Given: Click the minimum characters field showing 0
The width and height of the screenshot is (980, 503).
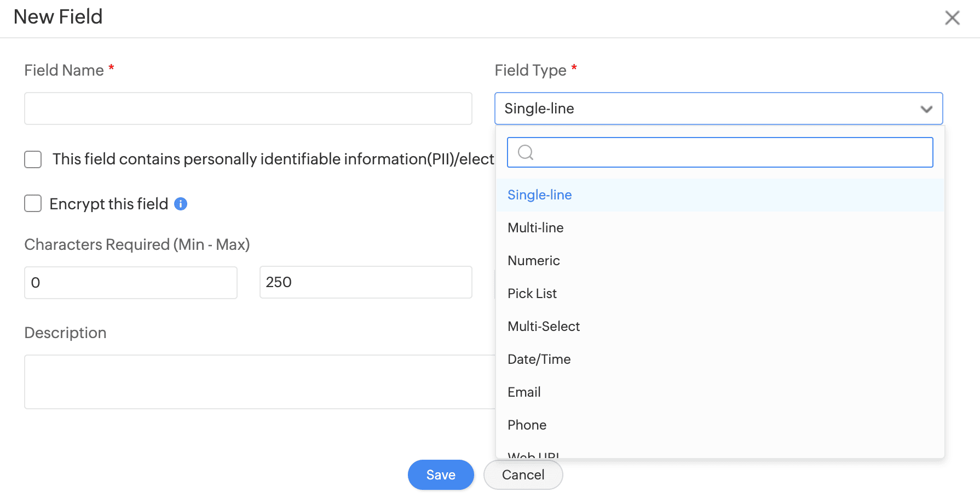Looking at the screenshot, I should point(130,283).
